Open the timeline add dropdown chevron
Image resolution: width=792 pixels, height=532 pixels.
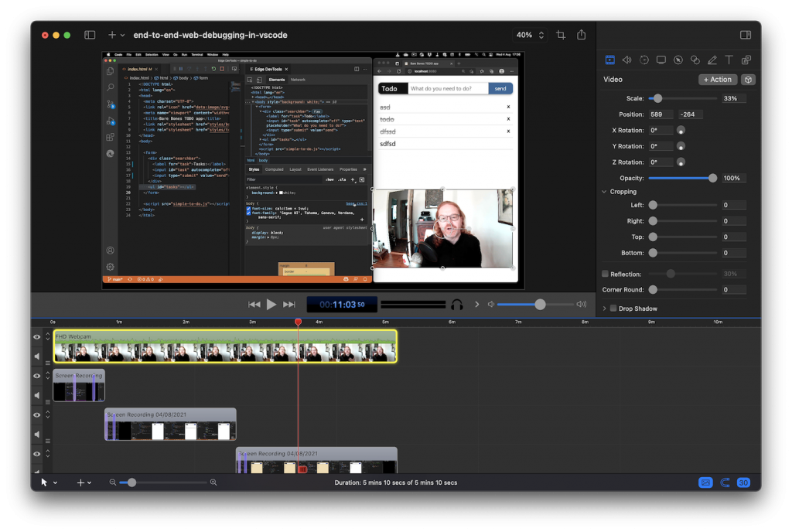point(90,483)
